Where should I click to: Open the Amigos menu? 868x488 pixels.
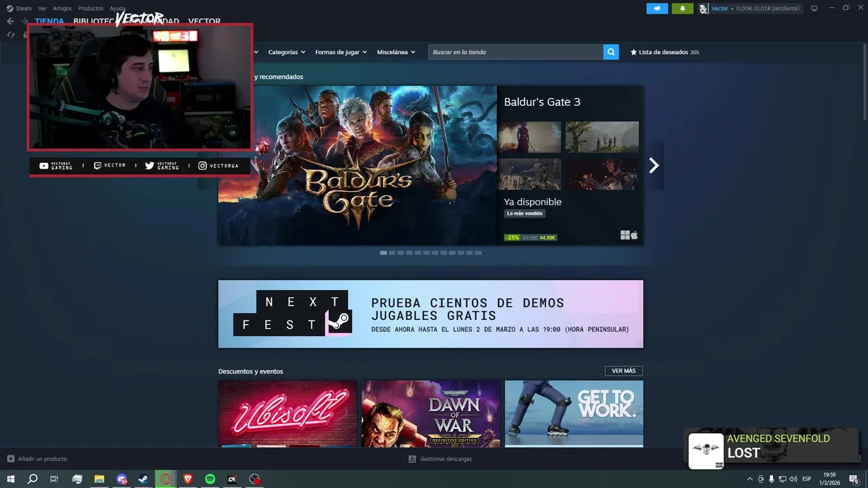click(62, 8)
